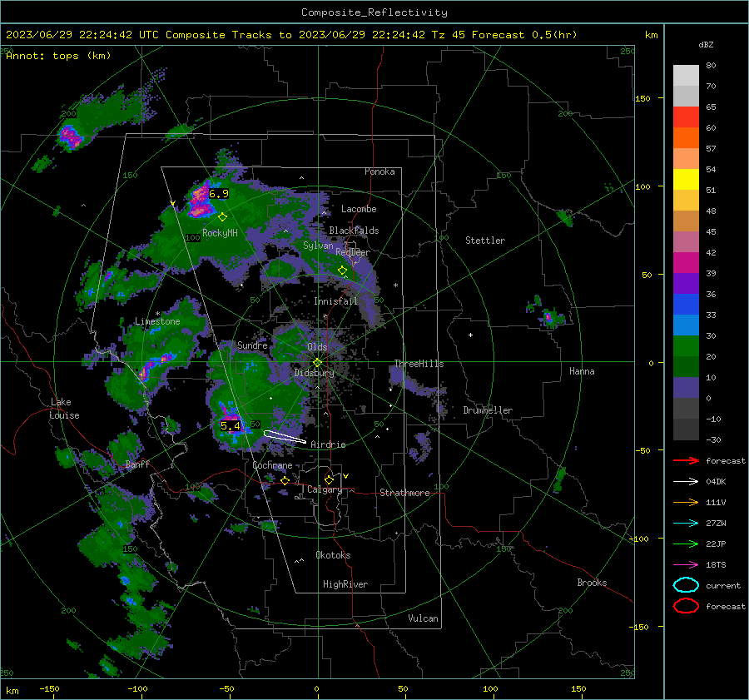Click the Ponoka city label
The image size is (749, 700).
[379, 171]
